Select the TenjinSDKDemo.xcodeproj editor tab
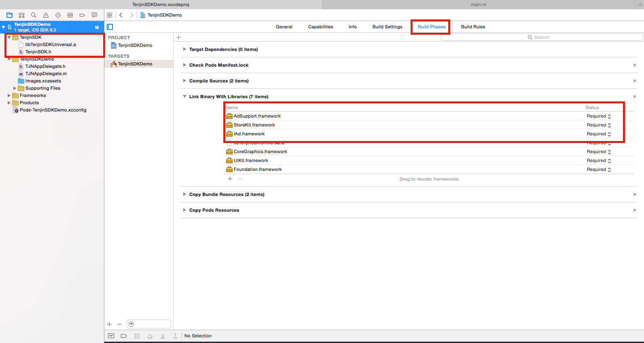The height and width of the screenshot is (343, 644). 161,4
